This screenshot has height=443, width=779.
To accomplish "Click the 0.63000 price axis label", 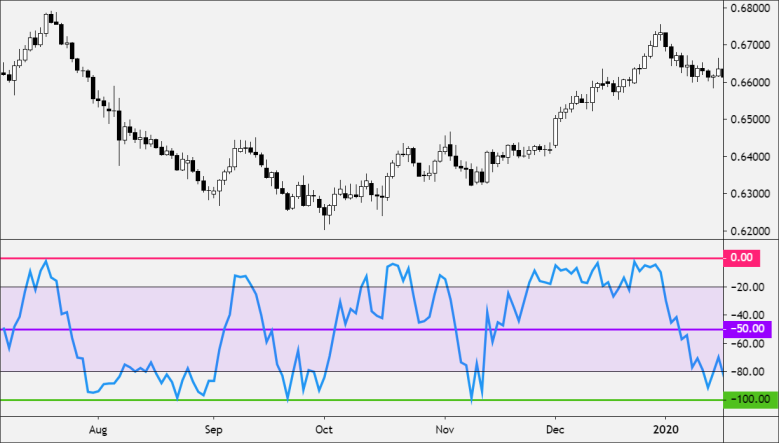I will click(750, 193).
